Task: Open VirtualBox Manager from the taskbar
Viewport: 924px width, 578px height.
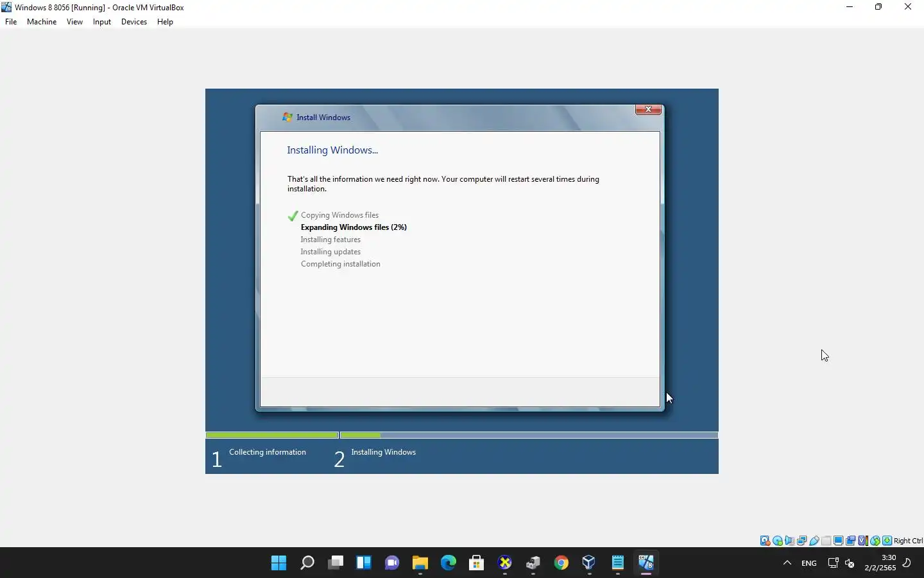Action: (589, 563)
